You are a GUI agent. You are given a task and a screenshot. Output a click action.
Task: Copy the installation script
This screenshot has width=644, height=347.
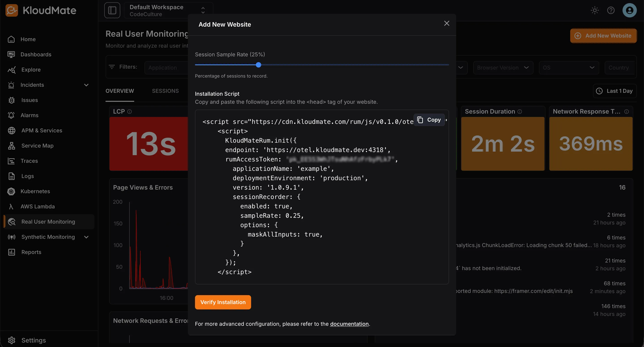coord(429,120)
